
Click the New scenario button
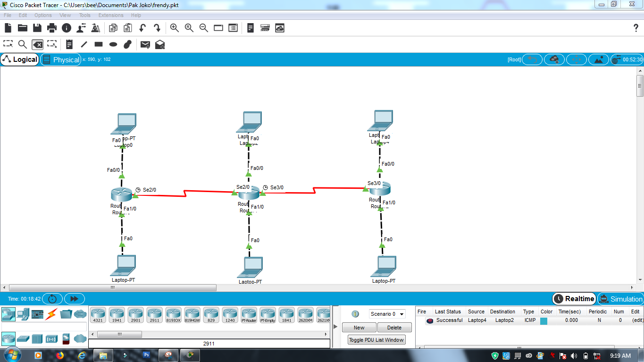click(359, 327)
